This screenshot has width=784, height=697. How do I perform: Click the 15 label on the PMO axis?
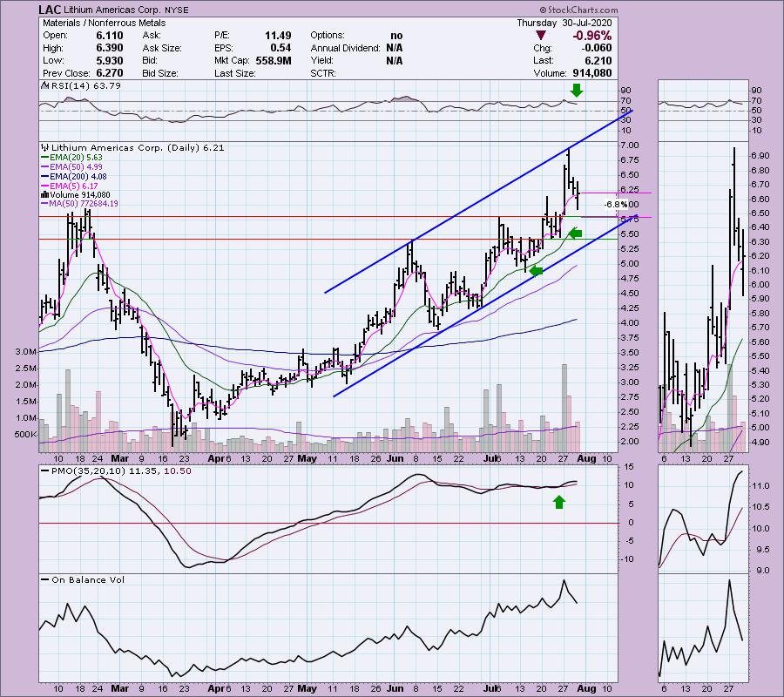pos(630,467)
